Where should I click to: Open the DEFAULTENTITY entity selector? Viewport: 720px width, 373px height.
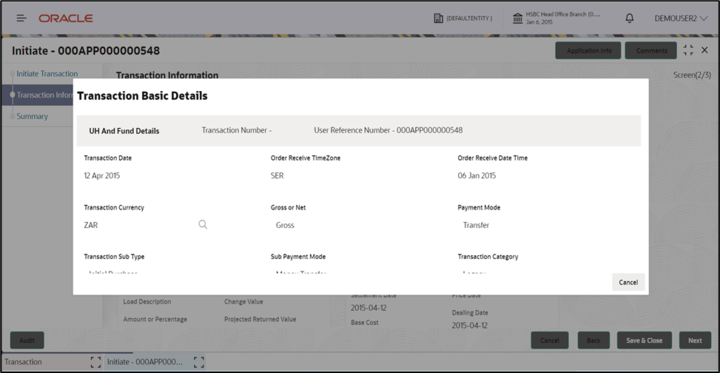463,18
